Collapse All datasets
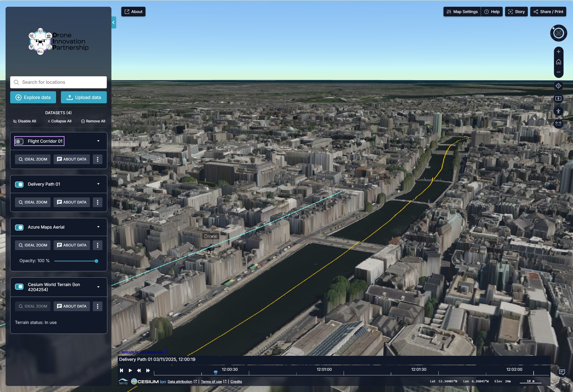573x392 pixels. 59,121
